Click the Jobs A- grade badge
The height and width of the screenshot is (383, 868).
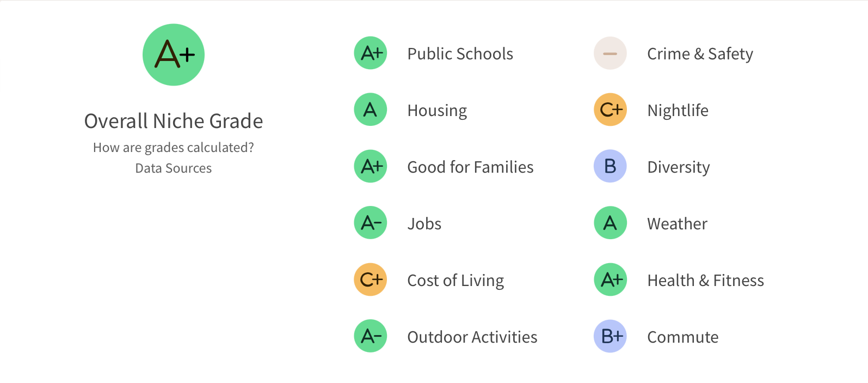point(371,223)
